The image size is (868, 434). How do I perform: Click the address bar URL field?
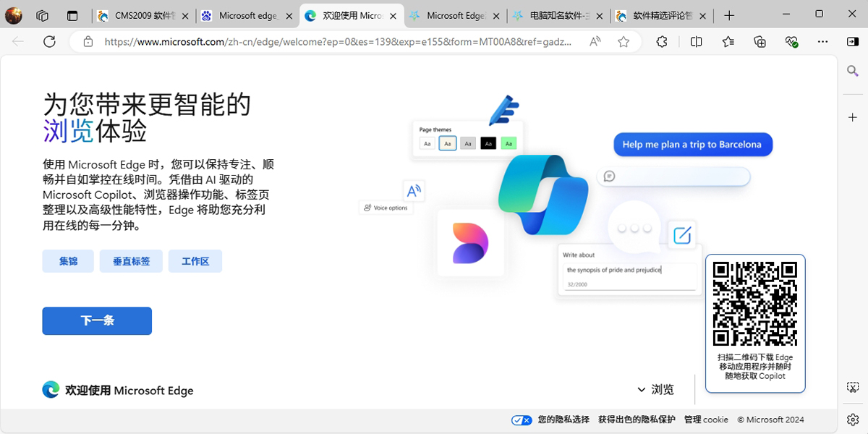click(x=339, y=42)
